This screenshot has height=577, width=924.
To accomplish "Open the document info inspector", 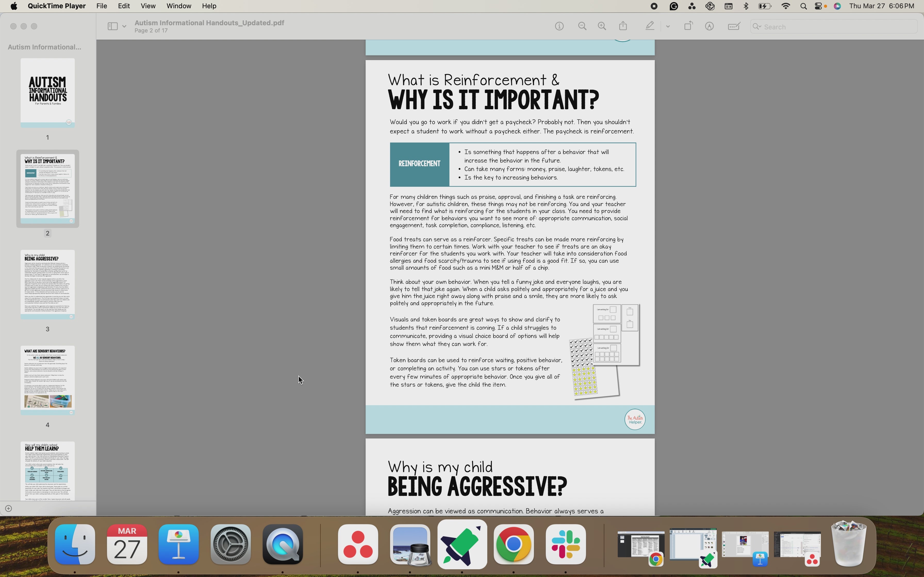I will click(x=559, y=26).
